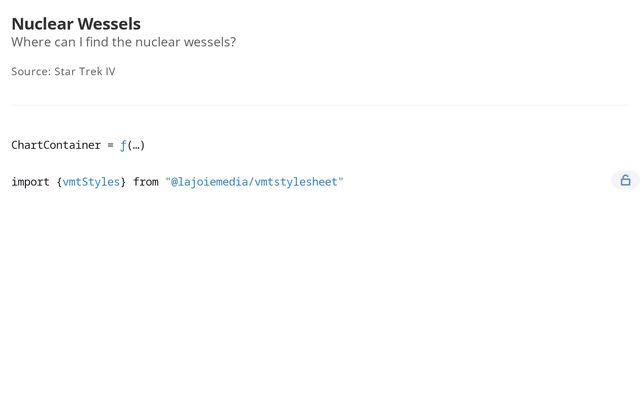The height and width of the screenshot is (400, 640).
Task: Open the @lajoiemedia/vmtstylesheet import link
Action: point(254,182)
